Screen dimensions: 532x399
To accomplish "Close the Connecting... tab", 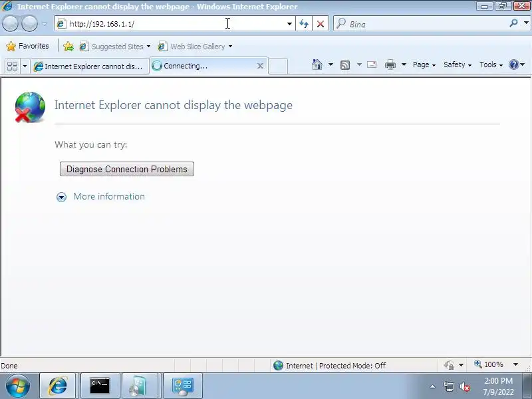I will point(260,66).
